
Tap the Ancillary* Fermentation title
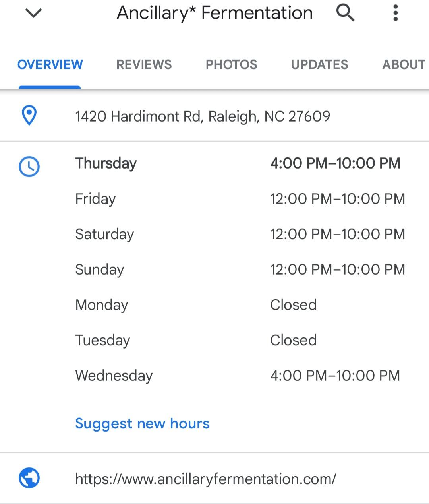(214, 13)
